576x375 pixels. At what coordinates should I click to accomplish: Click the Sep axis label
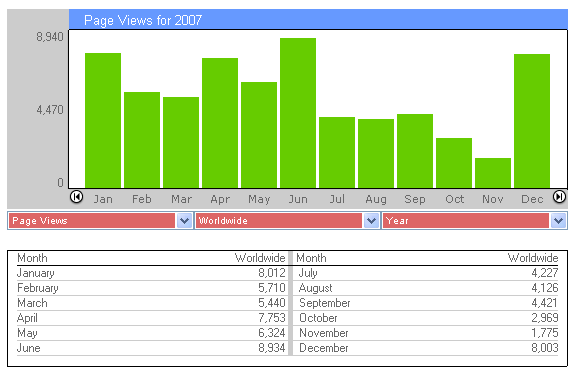click(x=415, y=199)
